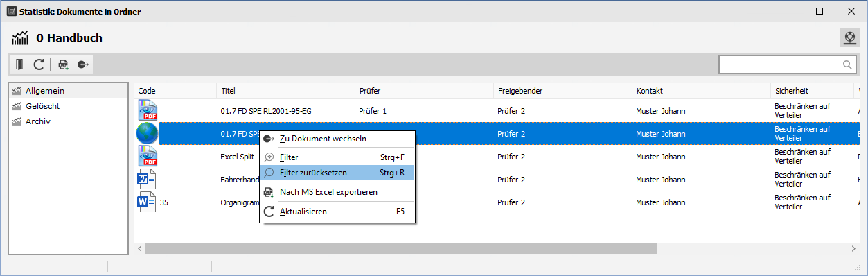Click PDF icon of RL2001-95-EG row

pos(148,110)
